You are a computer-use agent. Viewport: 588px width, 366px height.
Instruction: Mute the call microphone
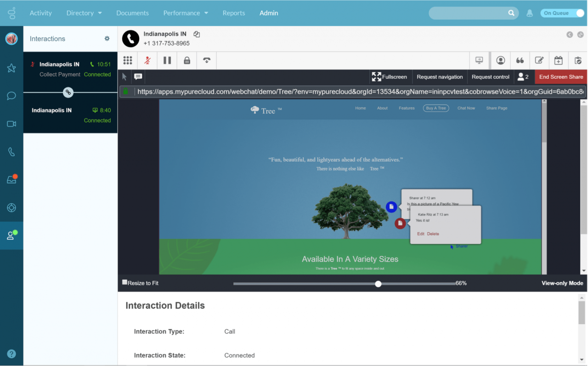tap(147, 61)
